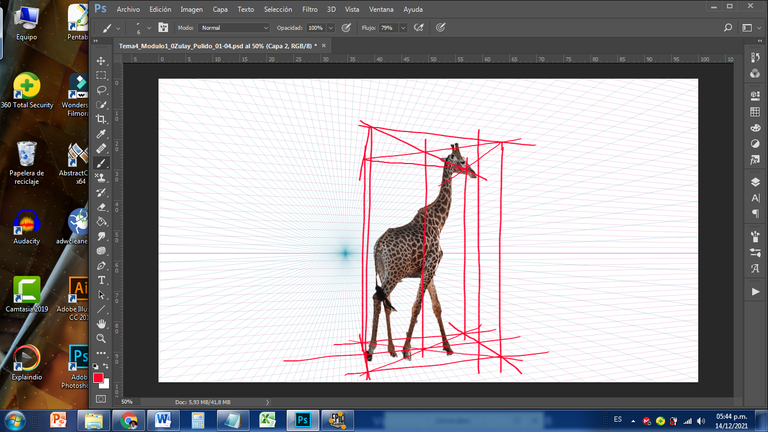
Task: Toggle the Brush Settings panel button
Action: 163,28
